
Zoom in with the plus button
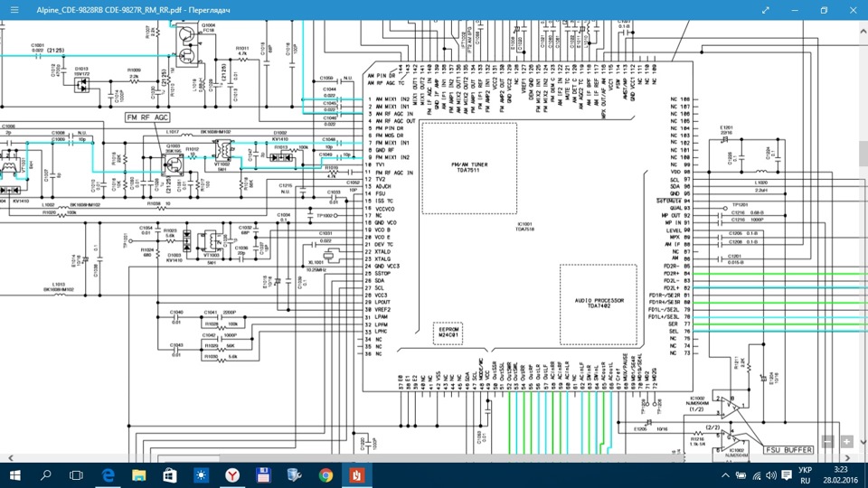click(847, 442)
